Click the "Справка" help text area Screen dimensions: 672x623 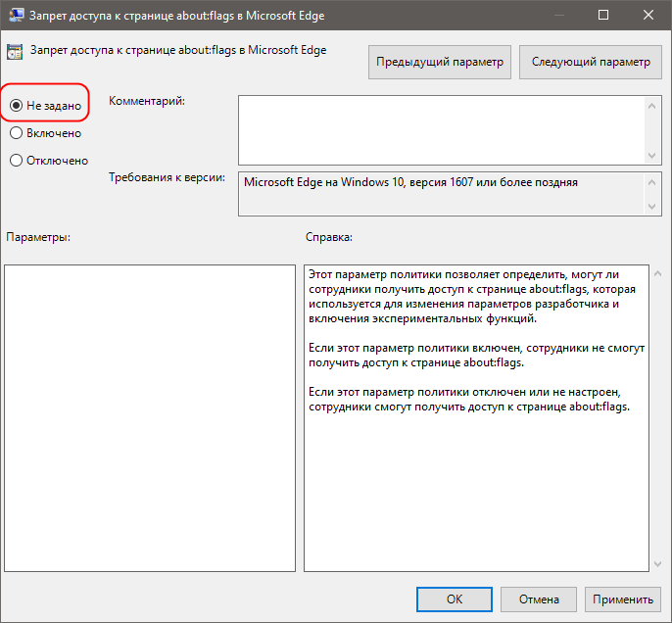click(x=476, y=417)
